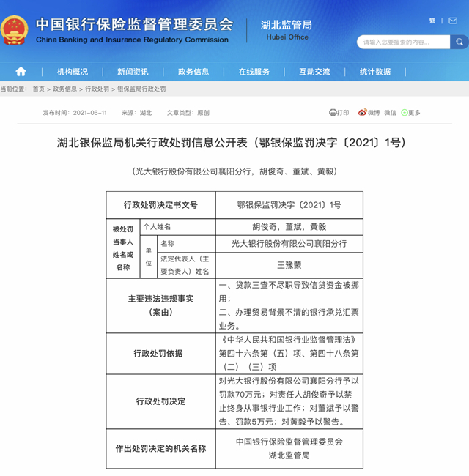
Task: Click the search magnifier icon
Action: tap(459, 42)
